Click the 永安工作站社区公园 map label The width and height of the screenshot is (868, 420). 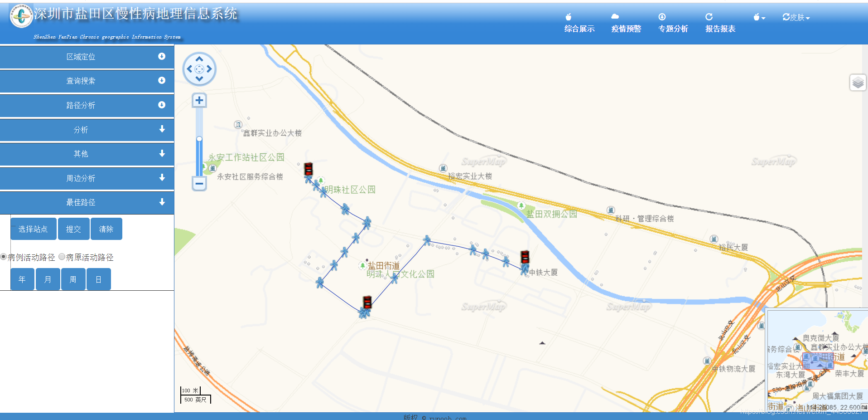246,157
